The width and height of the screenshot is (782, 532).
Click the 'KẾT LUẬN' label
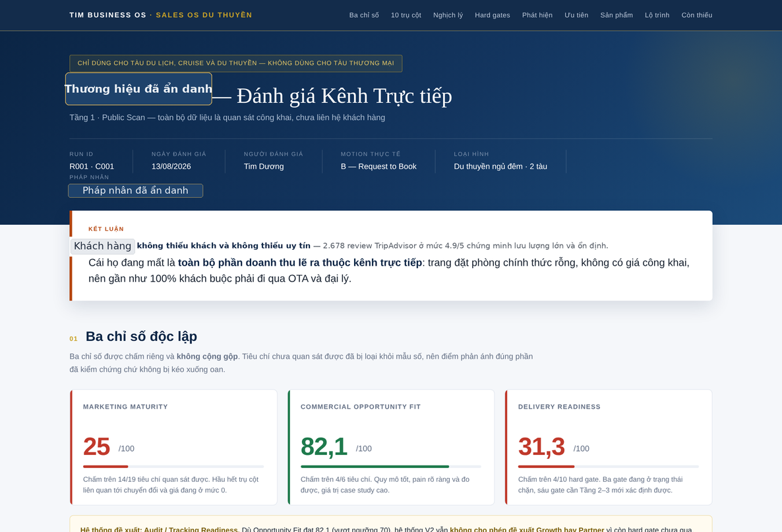click(106, 229)
